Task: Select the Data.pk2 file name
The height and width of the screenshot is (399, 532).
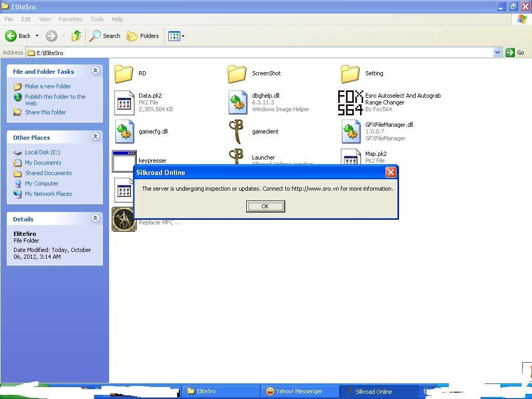Action: (x=150, y=96)
